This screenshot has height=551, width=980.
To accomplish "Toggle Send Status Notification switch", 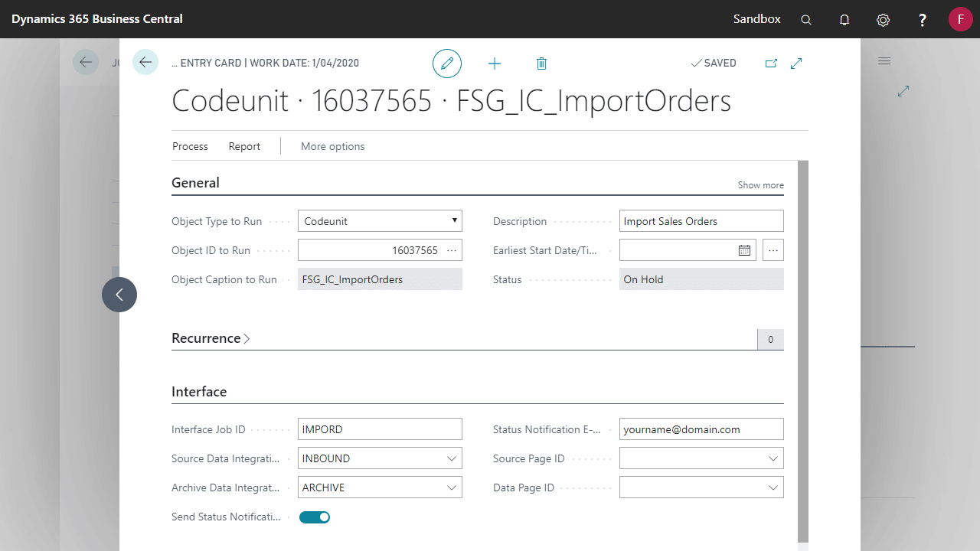I will (x=315, y=517).
